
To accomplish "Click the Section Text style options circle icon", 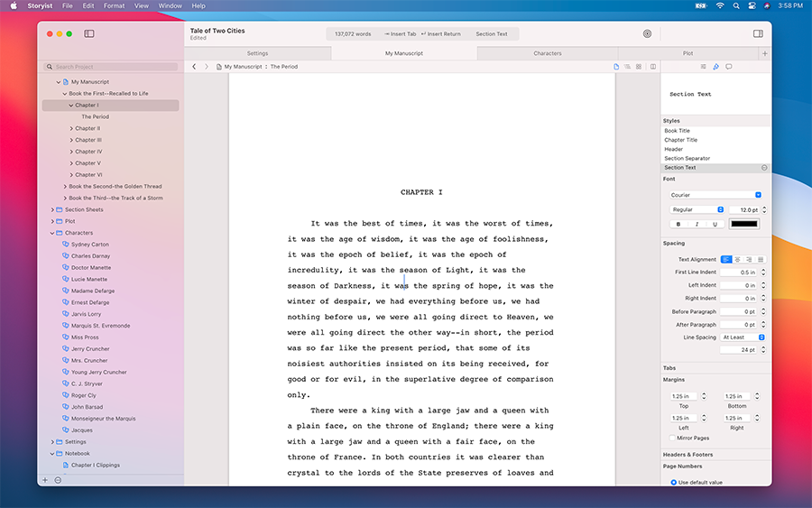I will [x=764, y=168].
